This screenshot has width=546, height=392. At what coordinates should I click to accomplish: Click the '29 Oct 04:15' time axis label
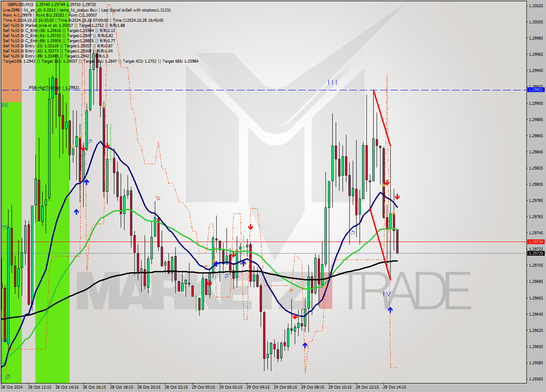(x=258, y=387)
